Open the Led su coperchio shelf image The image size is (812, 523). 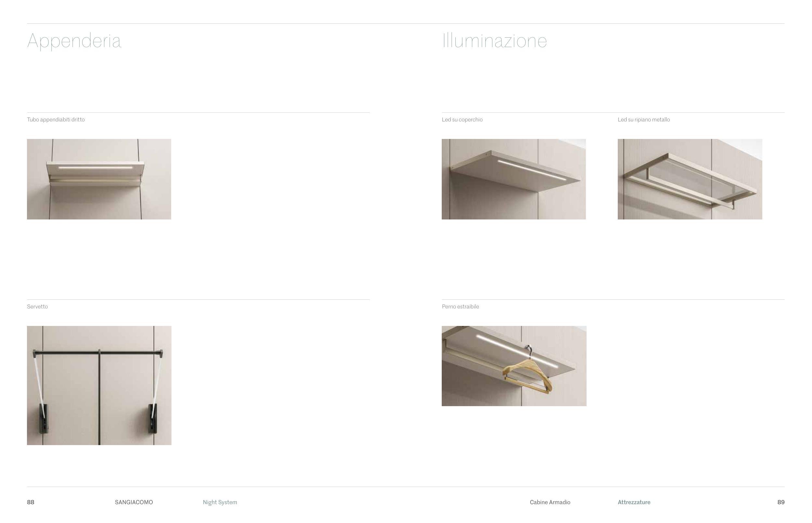pyautogui.click(x=514, y=179)
